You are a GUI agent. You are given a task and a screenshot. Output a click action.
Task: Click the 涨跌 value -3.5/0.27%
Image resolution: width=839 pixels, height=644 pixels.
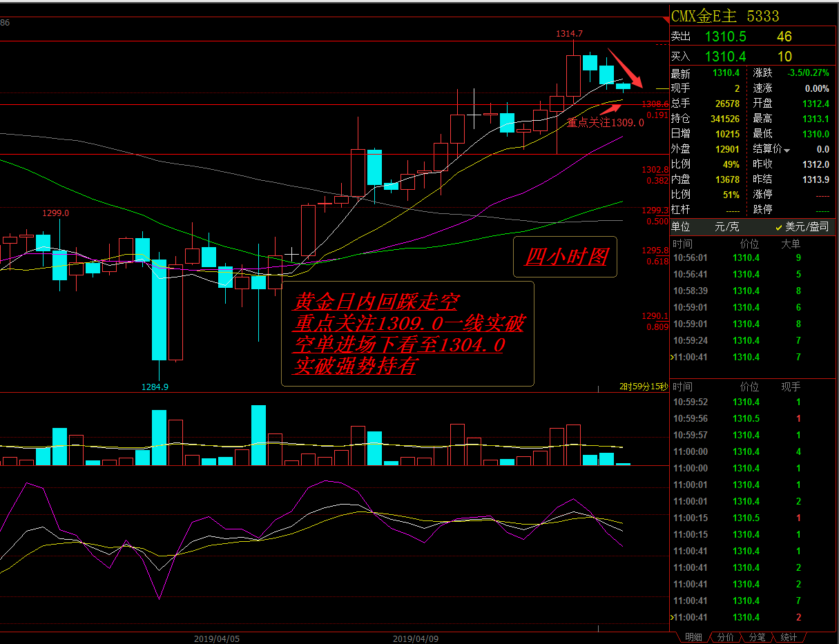click(809, 73)
